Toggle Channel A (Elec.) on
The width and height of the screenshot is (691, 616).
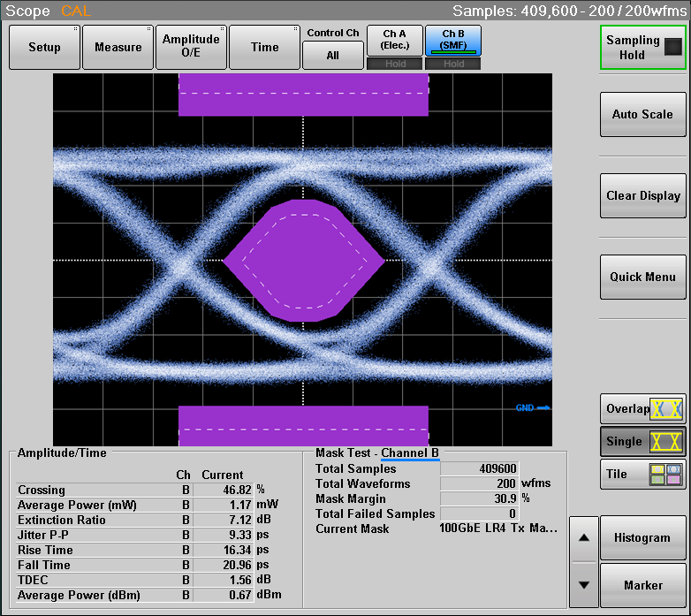tap(394, 40)
